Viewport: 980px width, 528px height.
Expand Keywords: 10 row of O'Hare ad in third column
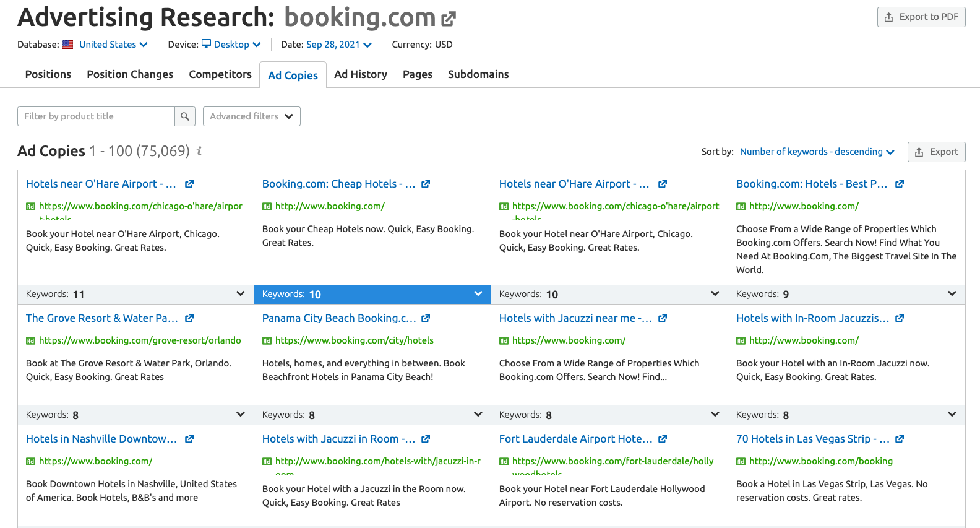click(x=609, y=294)
